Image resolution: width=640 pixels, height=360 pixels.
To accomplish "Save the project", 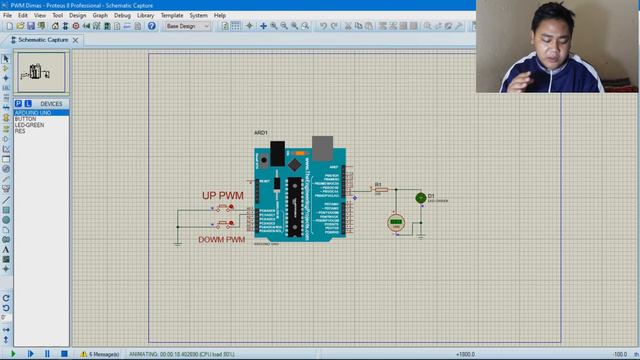I will pos(31,26).
